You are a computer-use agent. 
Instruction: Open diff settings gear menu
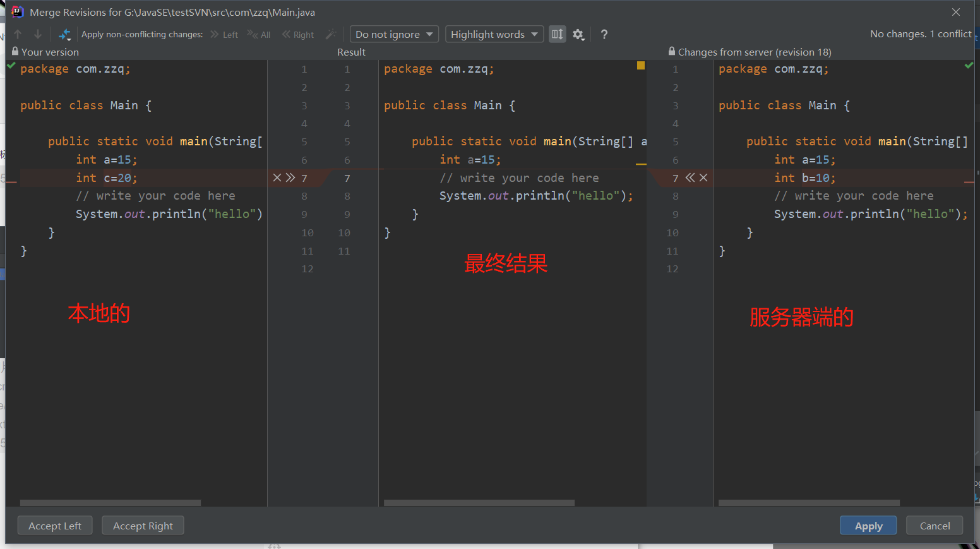pos(578,34)
